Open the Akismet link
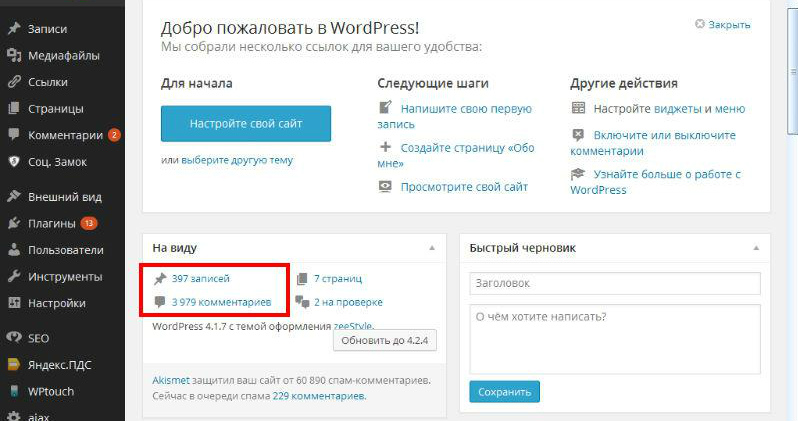The width and height of the screenshot is (798, 421). (x=170, y=380)
